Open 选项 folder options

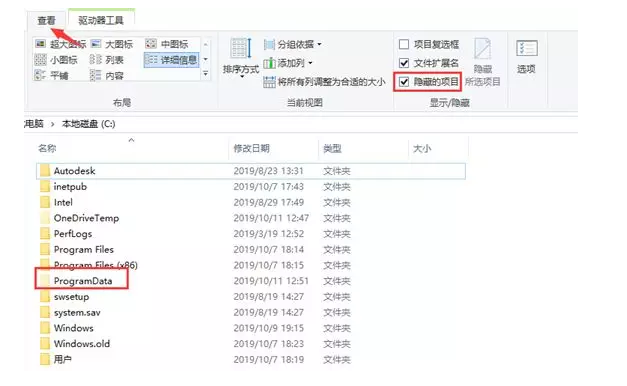tap(526, 57)
